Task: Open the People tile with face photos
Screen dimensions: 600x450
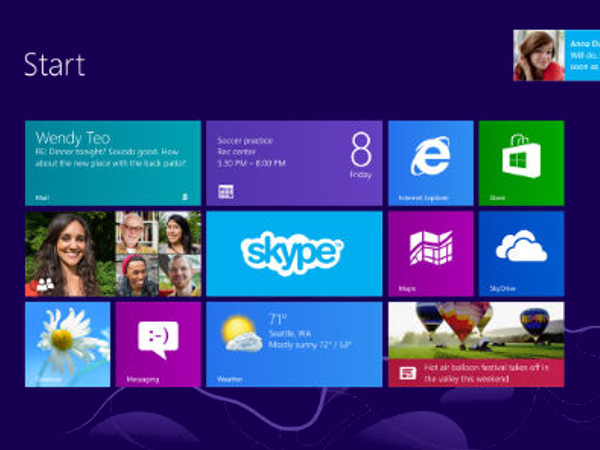Action: pos(113,254)
